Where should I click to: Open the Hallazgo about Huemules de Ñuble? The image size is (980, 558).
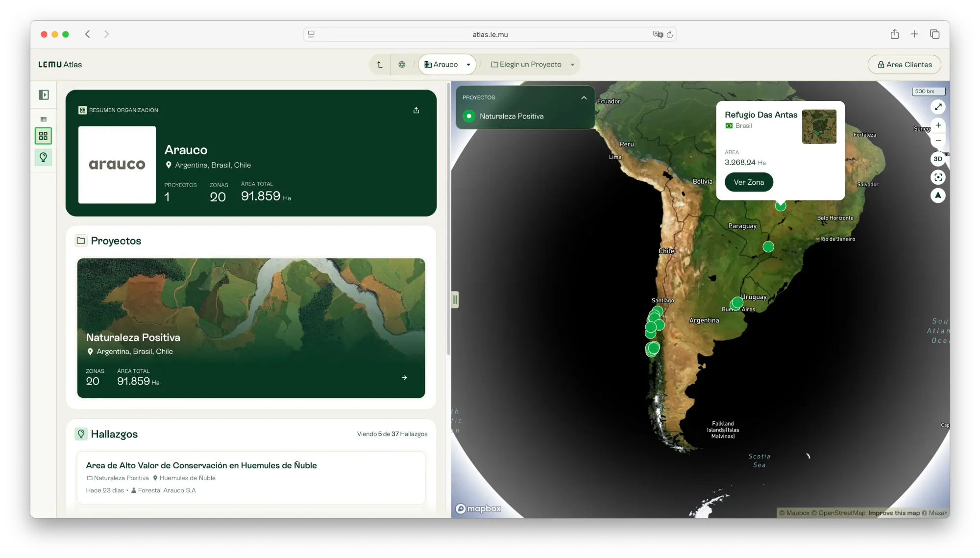(251, 478)
